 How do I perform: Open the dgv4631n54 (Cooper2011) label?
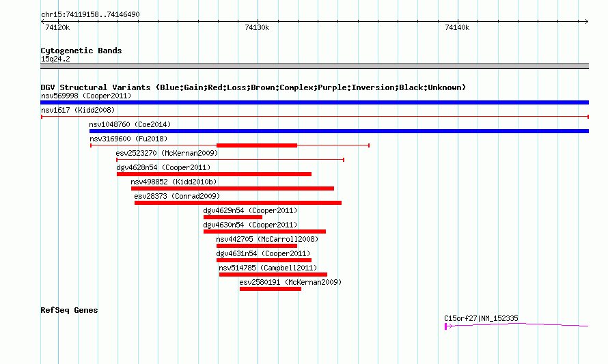click(263, 253)
